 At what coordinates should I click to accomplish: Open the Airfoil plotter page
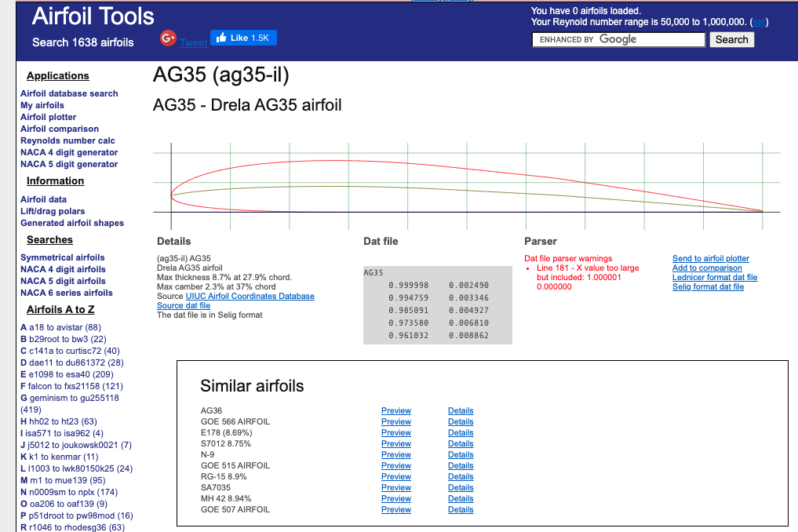click(x=49, y=117)
